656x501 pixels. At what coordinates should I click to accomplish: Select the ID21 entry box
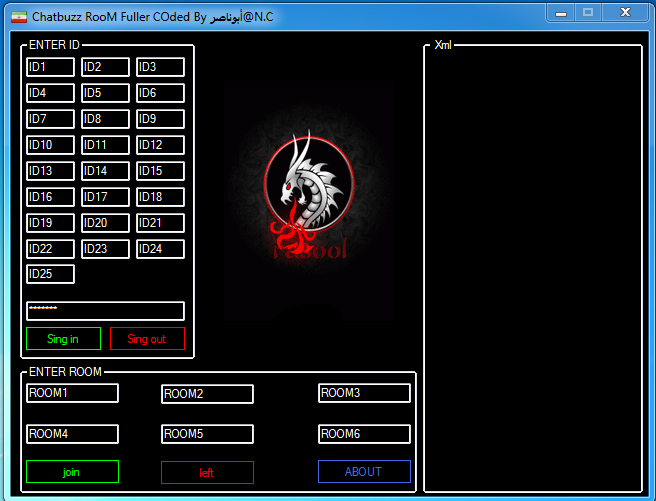[x=160, y=222]
